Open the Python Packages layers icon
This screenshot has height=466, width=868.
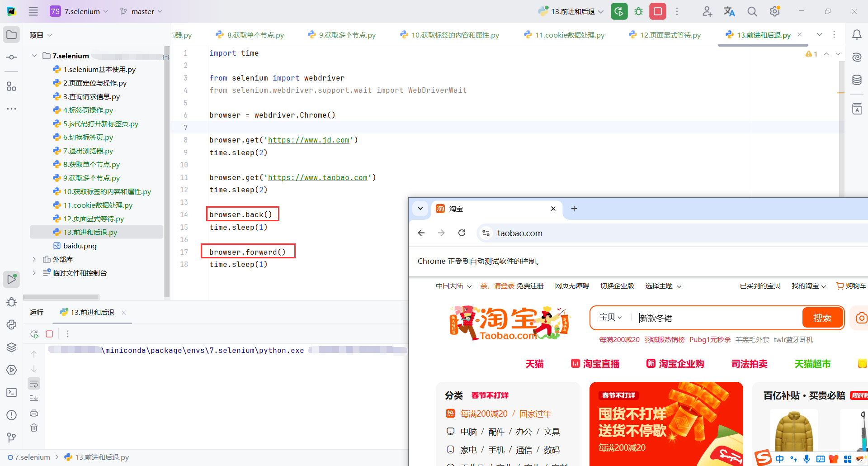[12, 347]
